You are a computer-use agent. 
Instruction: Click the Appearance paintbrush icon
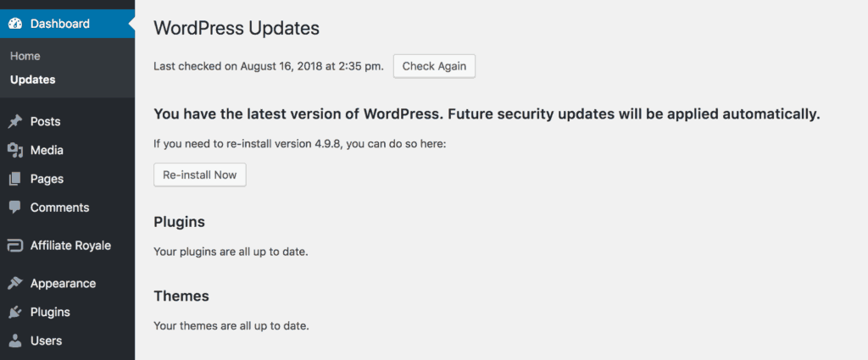pos(15,284)
